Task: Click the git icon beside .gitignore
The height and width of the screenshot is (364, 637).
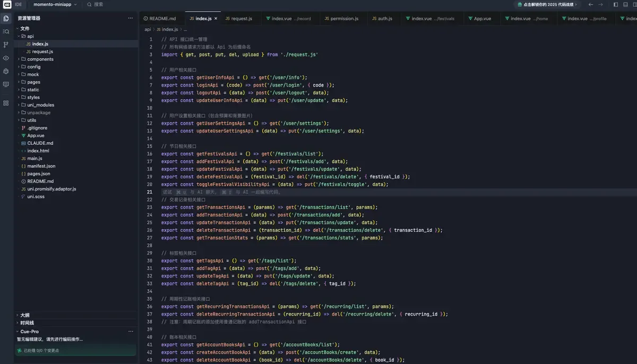Action: [x=23, y=128]
